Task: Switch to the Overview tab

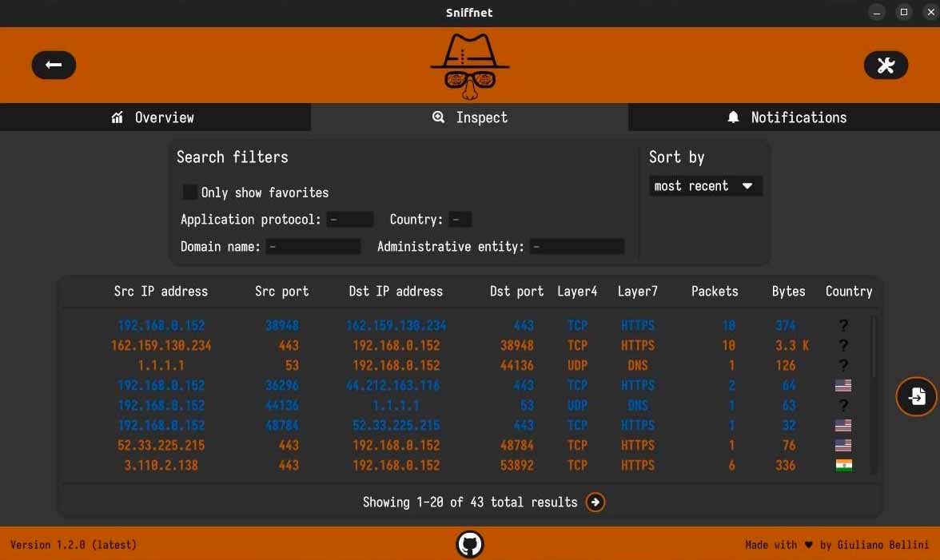Action: (x=155, y=117)
